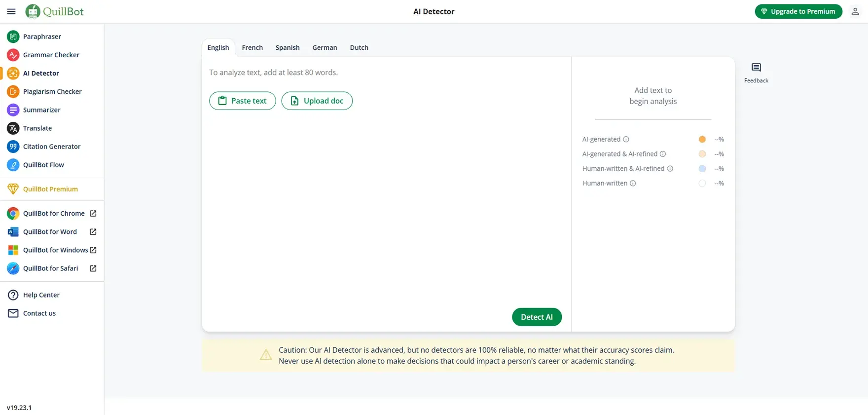Click the version label v19.23.1
868x415 pixels.
(x=19, y=408)
